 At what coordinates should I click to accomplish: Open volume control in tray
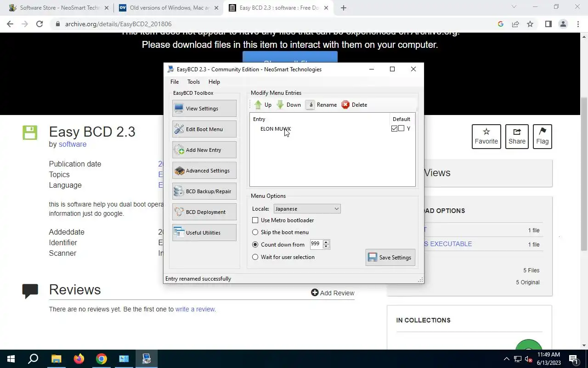(529, 359)
